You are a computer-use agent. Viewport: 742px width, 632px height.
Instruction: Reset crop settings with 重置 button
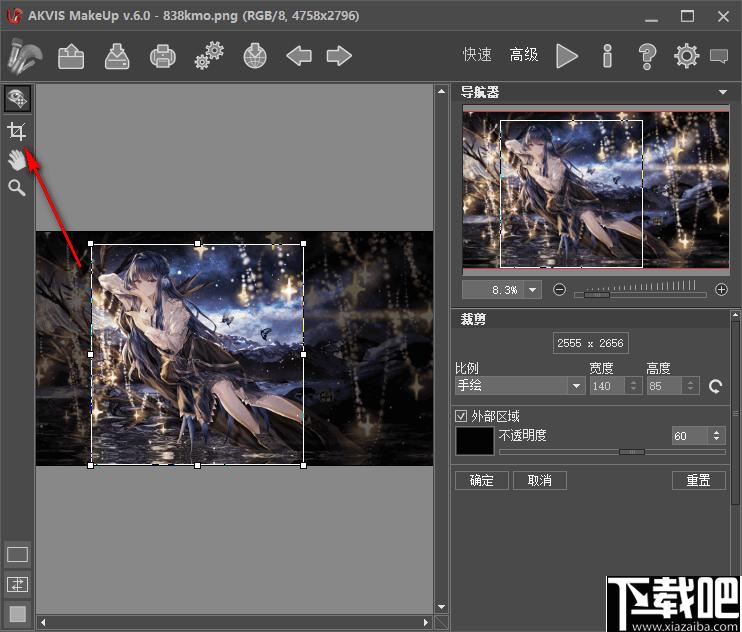pos(698,481)
